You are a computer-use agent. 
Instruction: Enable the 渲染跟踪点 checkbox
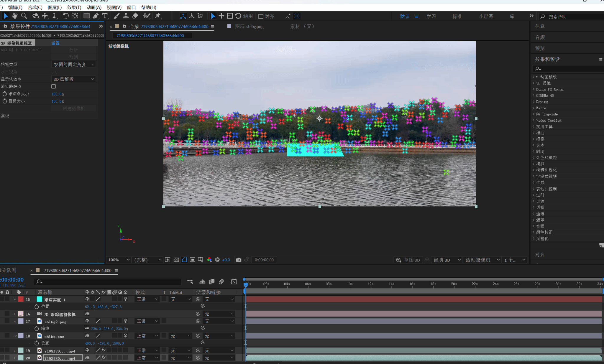click(x=53, y=86)
